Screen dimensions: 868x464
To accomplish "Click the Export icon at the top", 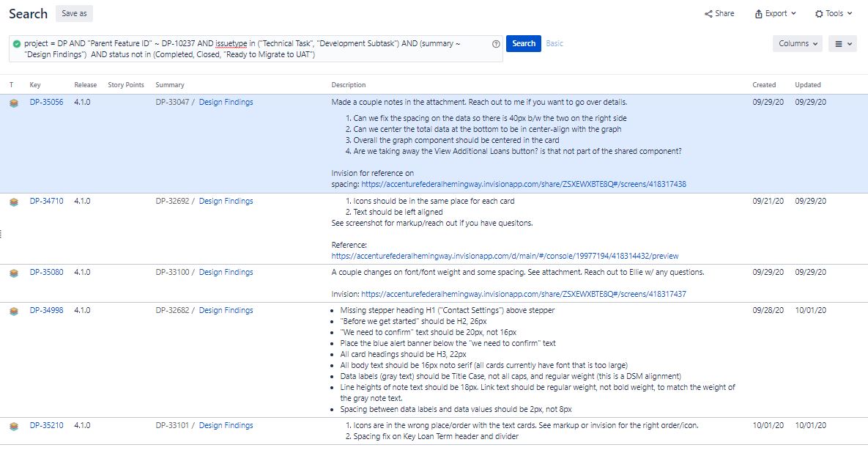I will point(757,13).
